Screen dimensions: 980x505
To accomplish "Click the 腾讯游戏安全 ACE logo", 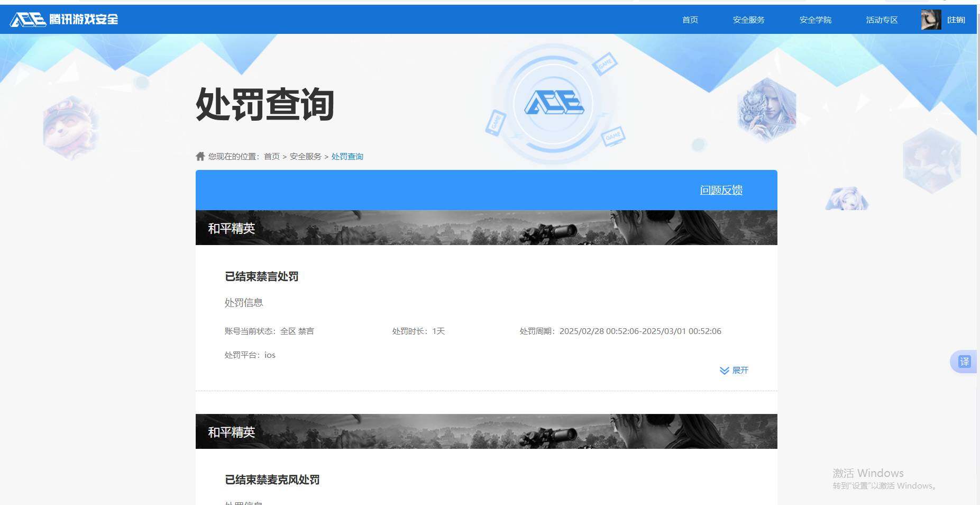I will click(x=63, y=19).
